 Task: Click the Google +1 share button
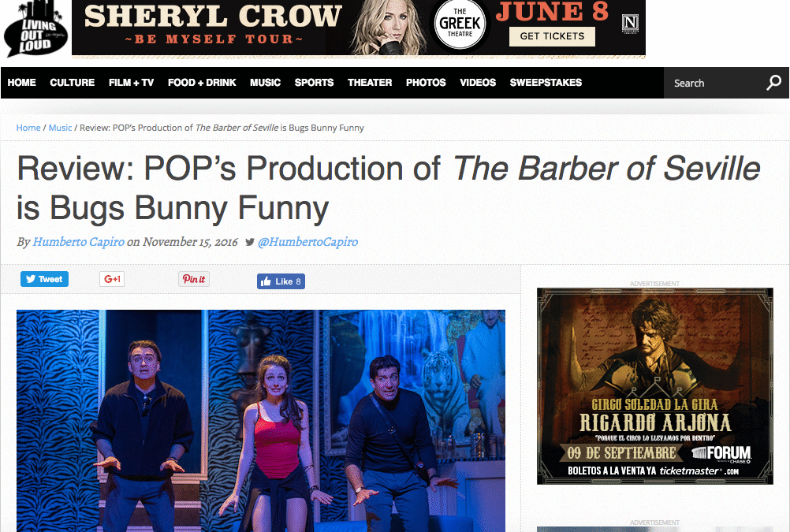coord(112,279)
